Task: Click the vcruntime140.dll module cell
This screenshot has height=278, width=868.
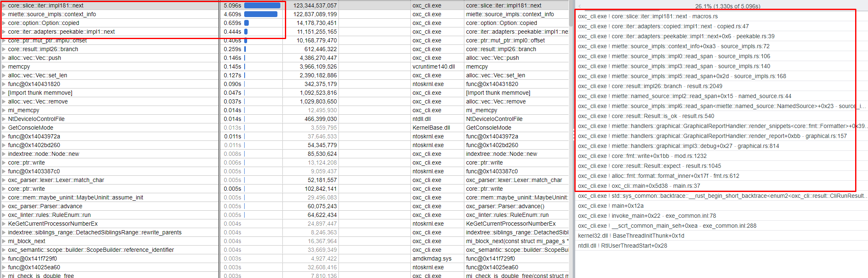Action: coord(434,66)
